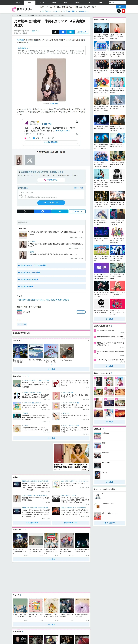This screenshot has height=644, width=138.
Task: Share on Hatena with the bottom B! button
Action: click(x=60, y=211)
